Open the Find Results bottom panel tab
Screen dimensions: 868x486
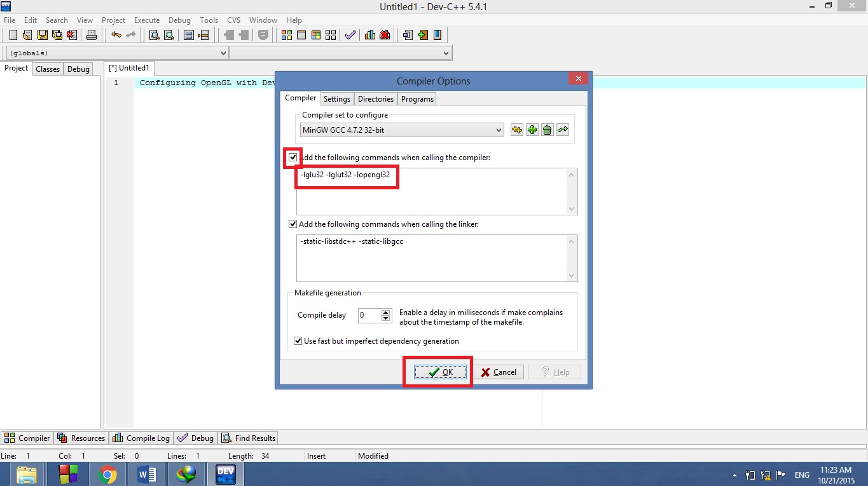tap(249, 438)
